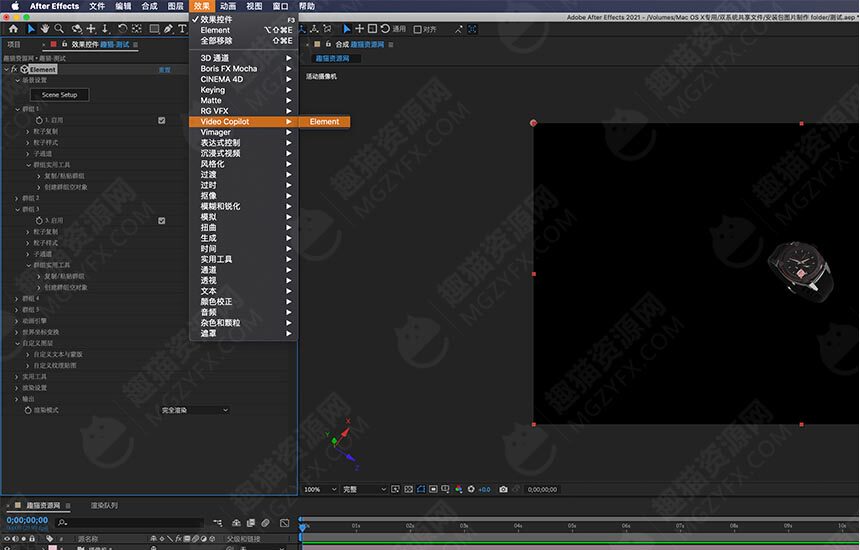Screen dimensions: 860x550
Task: Select the Zoom magnifier tool
Action: pyautogui.click(x=59, y=29)
